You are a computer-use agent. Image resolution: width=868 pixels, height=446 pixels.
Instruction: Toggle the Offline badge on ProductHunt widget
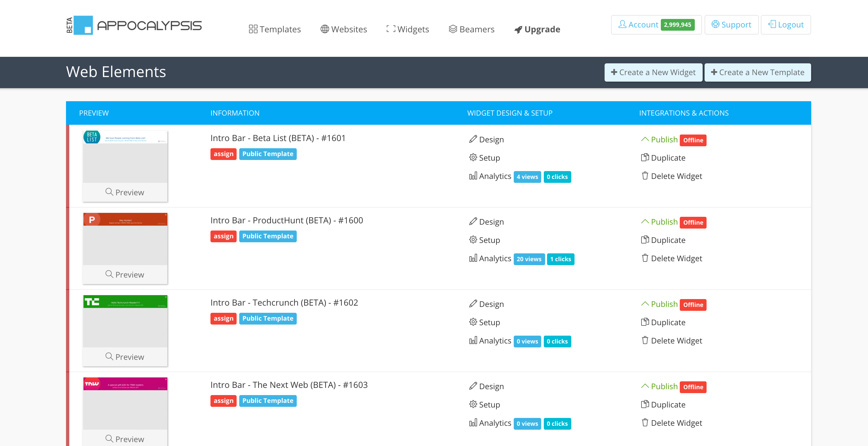point(693,222)
